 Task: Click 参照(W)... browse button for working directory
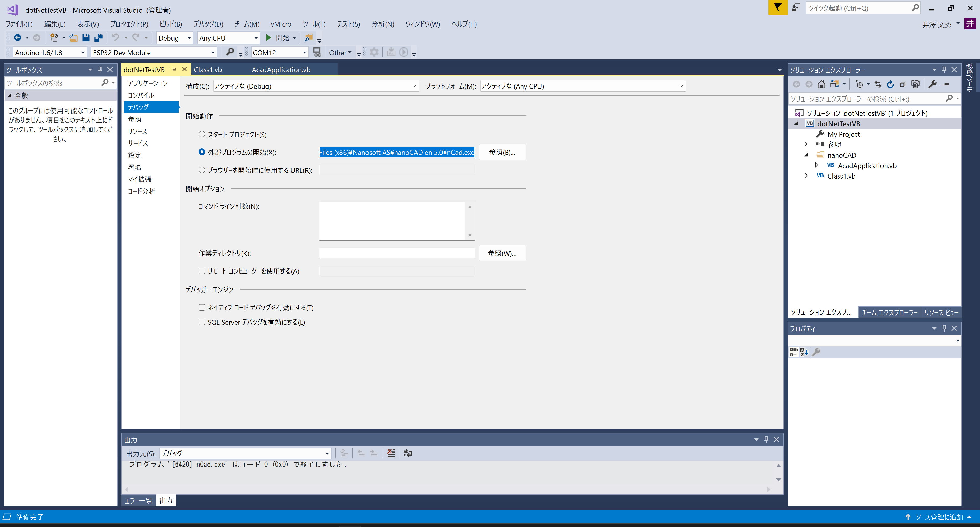pos(502,253)
